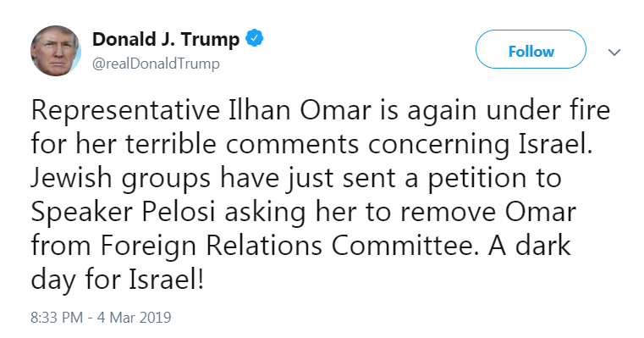The height and width of the screenshot is (338, 644).
Task: Click the words "again under fire"
Action: [x=509, y=110]
